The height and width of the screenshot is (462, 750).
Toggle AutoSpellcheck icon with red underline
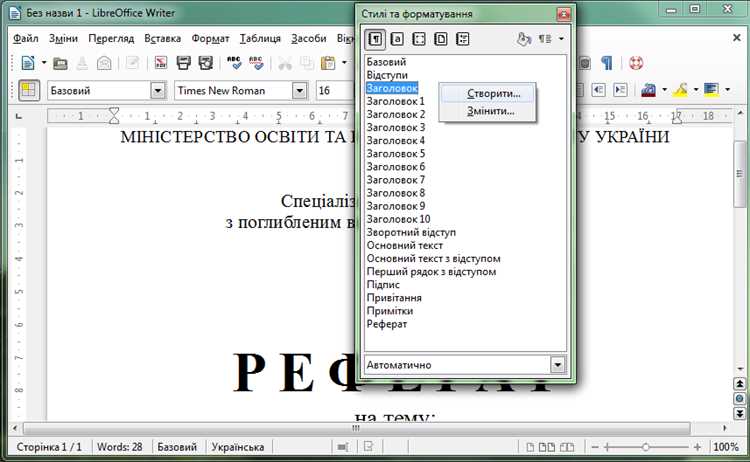coord(256,63)
